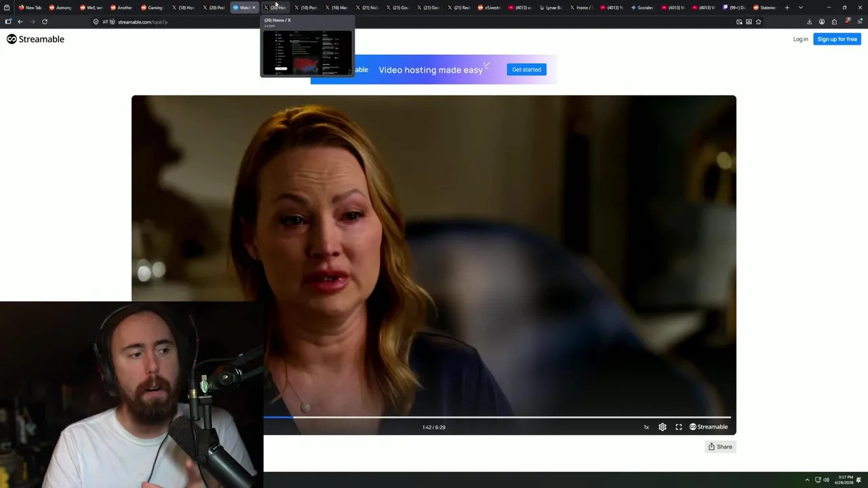868x488 pixels.
Task: Close the active Watch tab
Action: point(254,7)
